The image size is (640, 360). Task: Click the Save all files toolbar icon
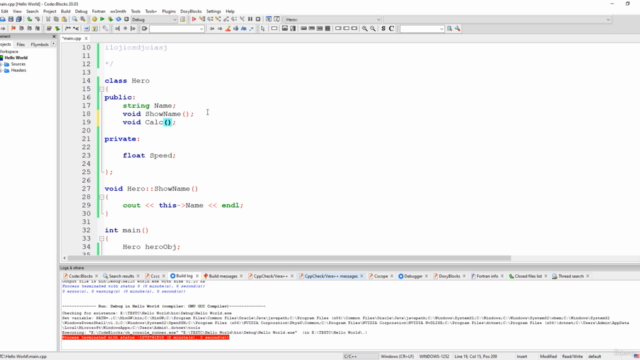click(18, 19)
